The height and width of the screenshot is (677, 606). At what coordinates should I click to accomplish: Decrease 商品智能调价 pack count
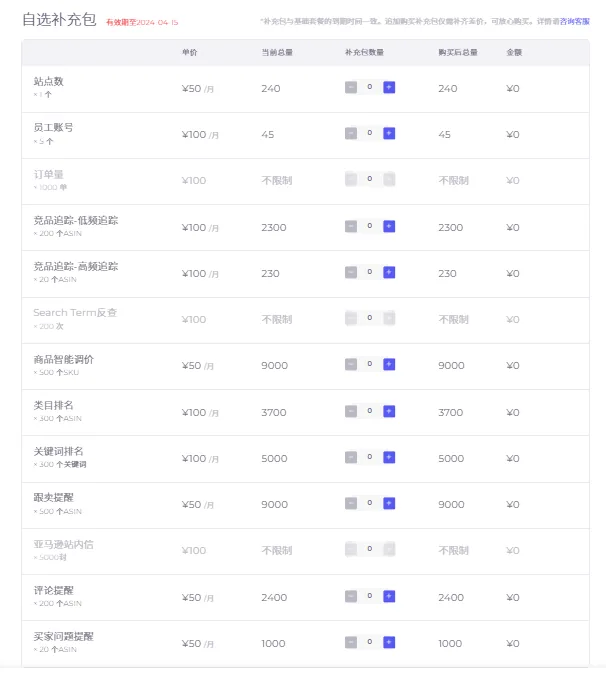[351, 364]
